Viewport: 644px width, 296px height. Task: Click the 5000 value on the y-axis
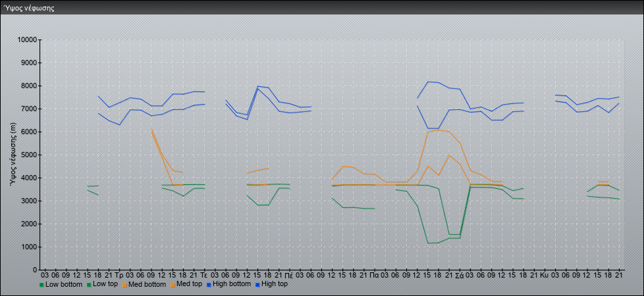point(29,155)
